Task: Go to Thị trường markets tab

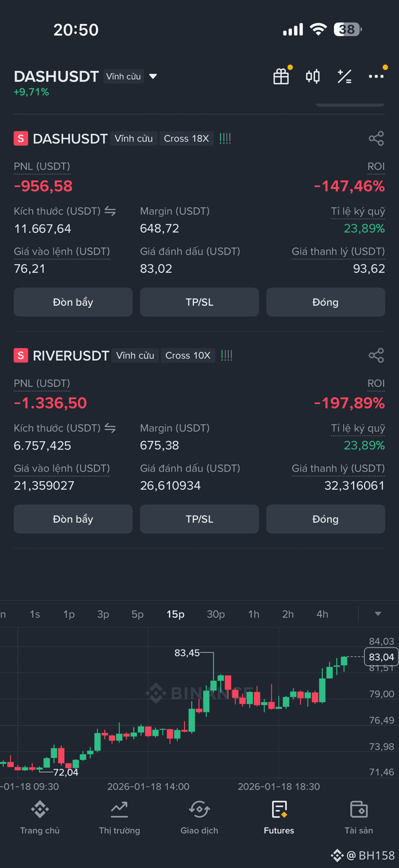Action: (120, 817)
